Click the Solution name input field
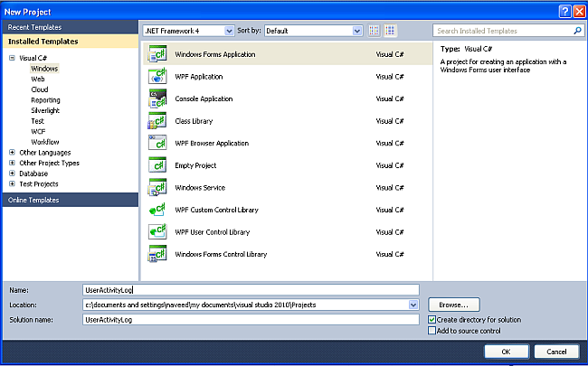The width and height of the screenshot is (588, 366). click(x=251, y=320)
